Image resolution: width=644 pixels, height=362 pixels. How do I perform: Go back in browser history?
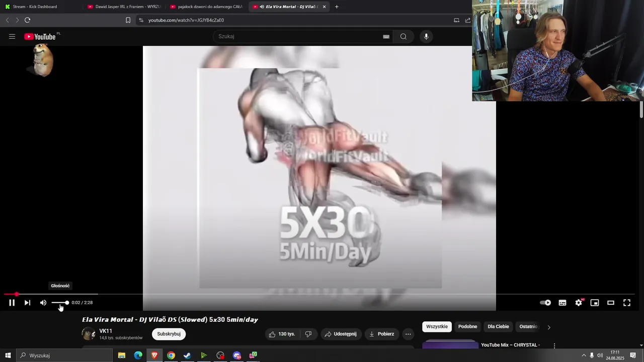pyautogui.click(x=7, y=20)
